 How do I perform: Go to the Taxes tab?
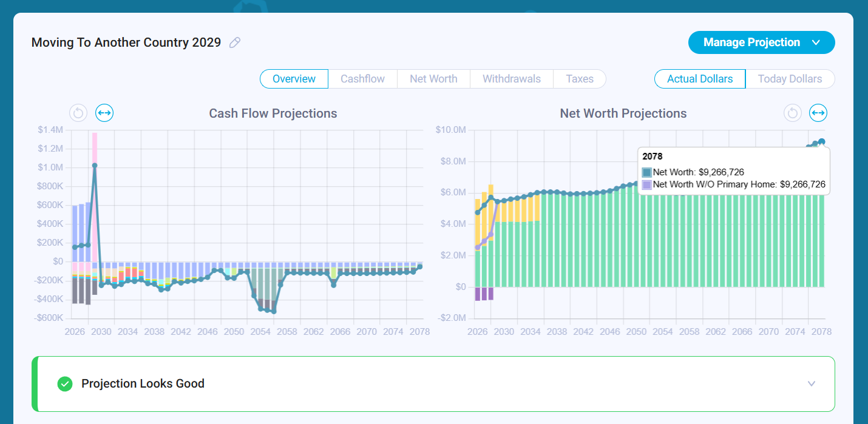[x=580, y=79]
